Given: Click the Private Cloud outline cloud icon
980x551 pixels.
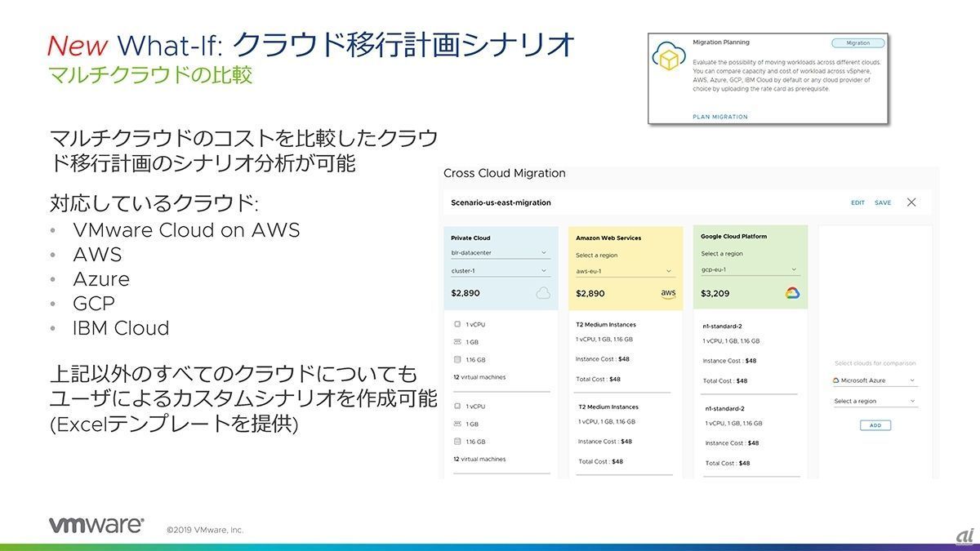Looking at the screenshot, I should (543, 293).
